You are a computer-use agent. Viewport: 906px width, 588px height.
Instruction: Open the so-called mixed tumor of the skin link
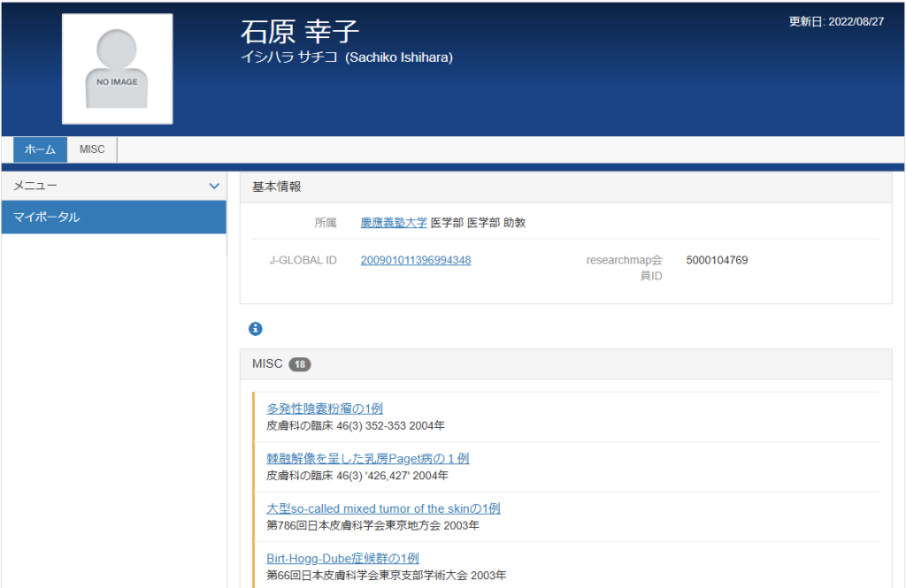click(x=383, y=508)
